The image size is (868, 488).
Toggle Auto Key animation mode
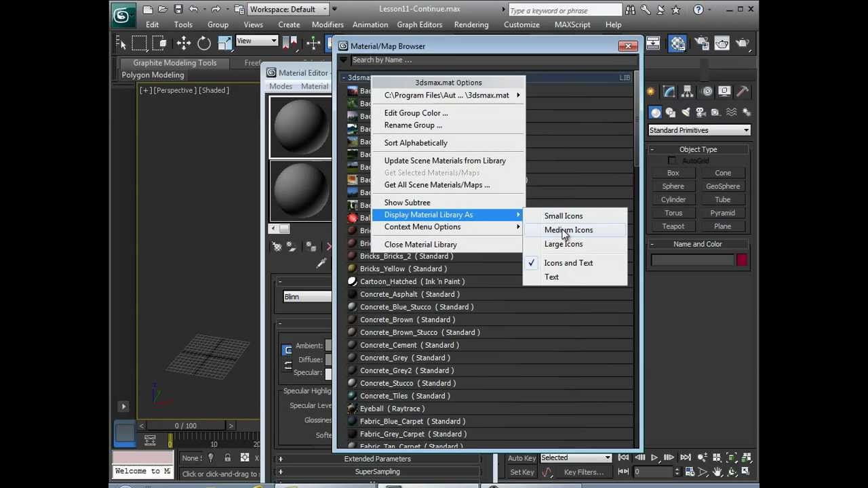tap(522, 458)
